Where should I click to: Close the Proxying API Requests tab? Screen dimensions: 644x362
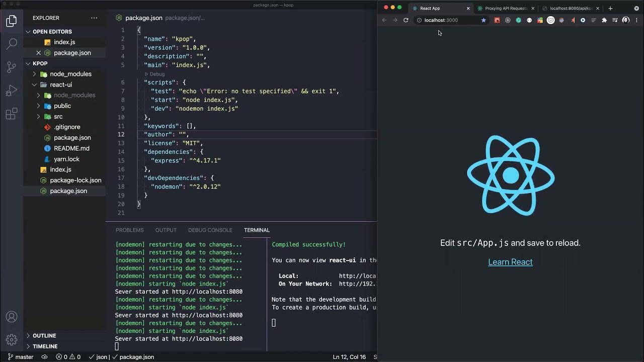533,8
